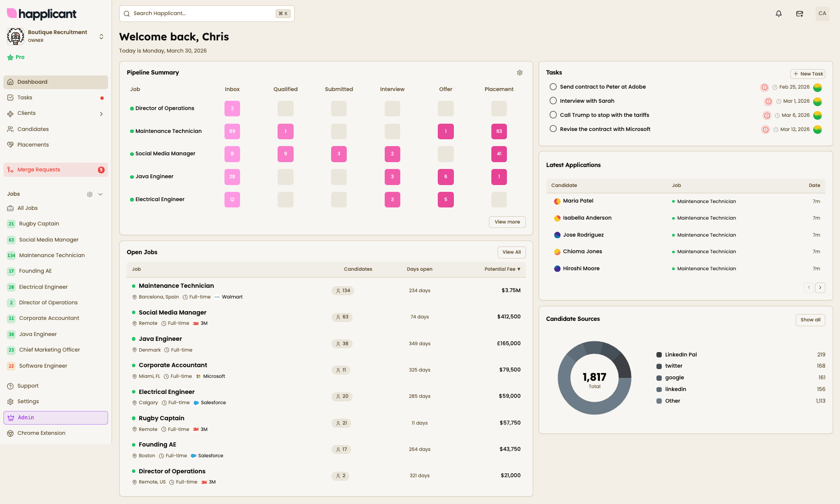
Task: Click assignee avatar on Interview with Sarah task
Action: click(x=818, y=101)
